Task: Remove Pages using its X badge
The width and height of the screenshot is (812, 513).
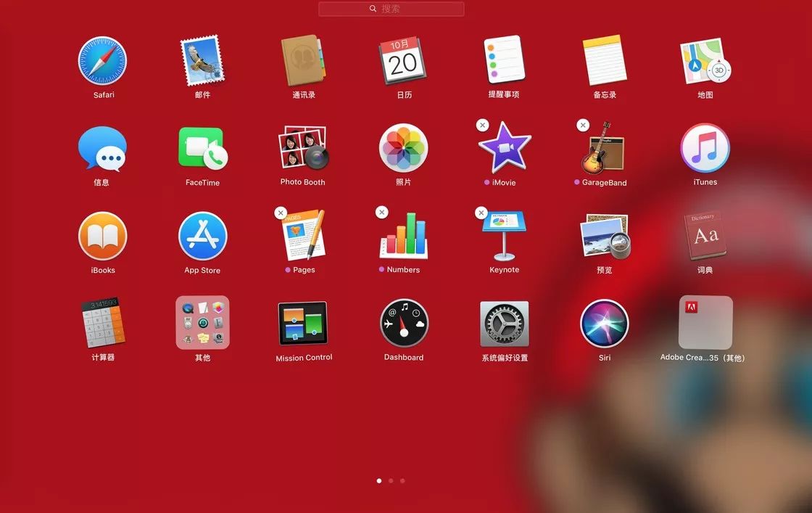Action: click(x=281, y=213)
